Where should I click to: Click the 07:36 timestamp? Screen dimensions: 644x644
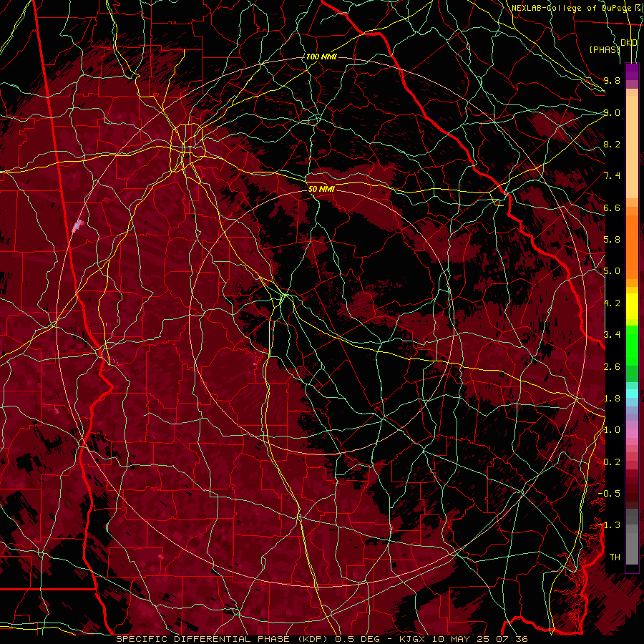click(x=514, y=639)
